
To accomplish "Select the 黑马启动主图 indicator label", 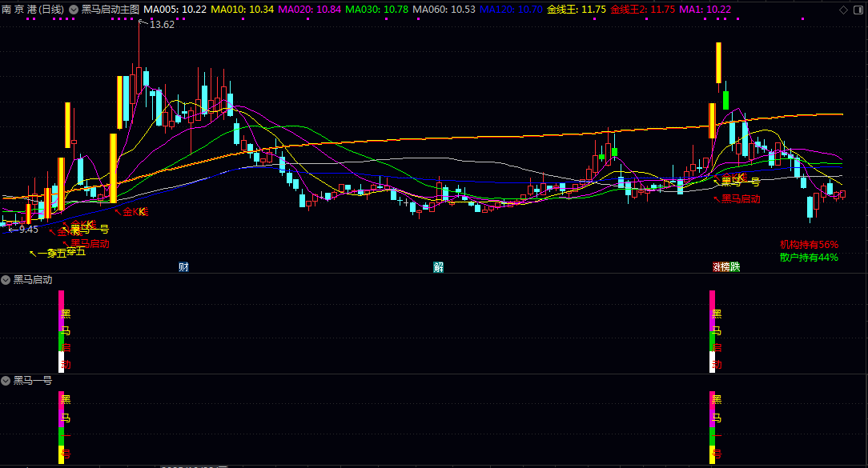I will point(111,10).
